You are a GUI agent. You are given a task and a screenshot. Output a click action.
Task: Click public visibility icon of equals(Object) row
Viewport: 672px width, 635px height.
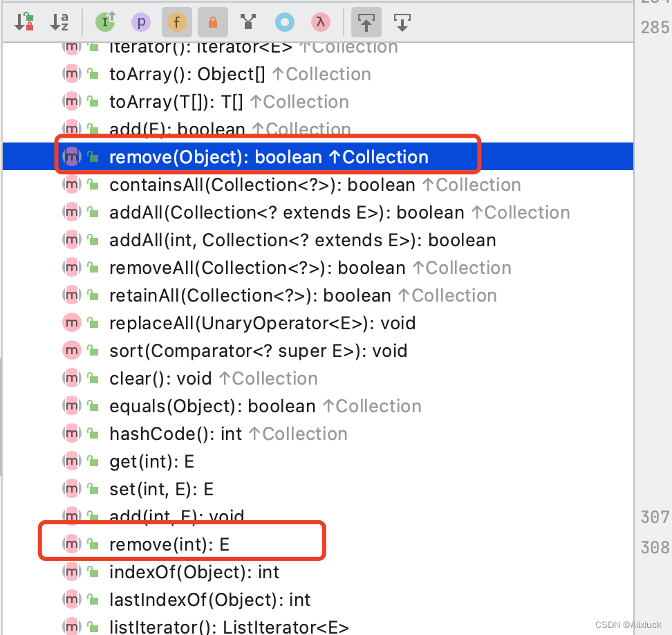tap(93, 405)
